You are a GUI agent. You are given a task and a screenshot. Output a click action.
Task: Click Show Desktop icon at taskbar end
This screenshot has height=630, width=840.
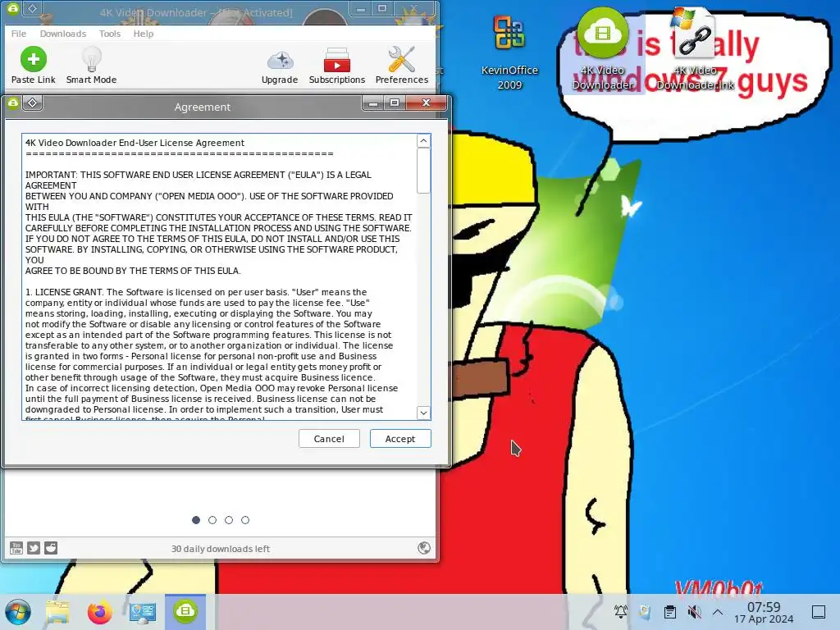click(x=819, y=612)
